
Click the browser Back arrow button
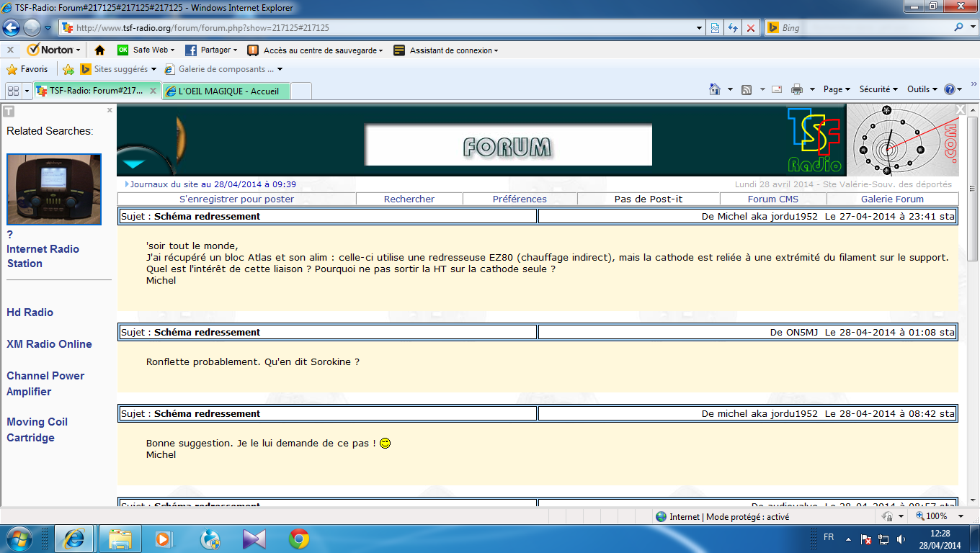tap(12, 28)
